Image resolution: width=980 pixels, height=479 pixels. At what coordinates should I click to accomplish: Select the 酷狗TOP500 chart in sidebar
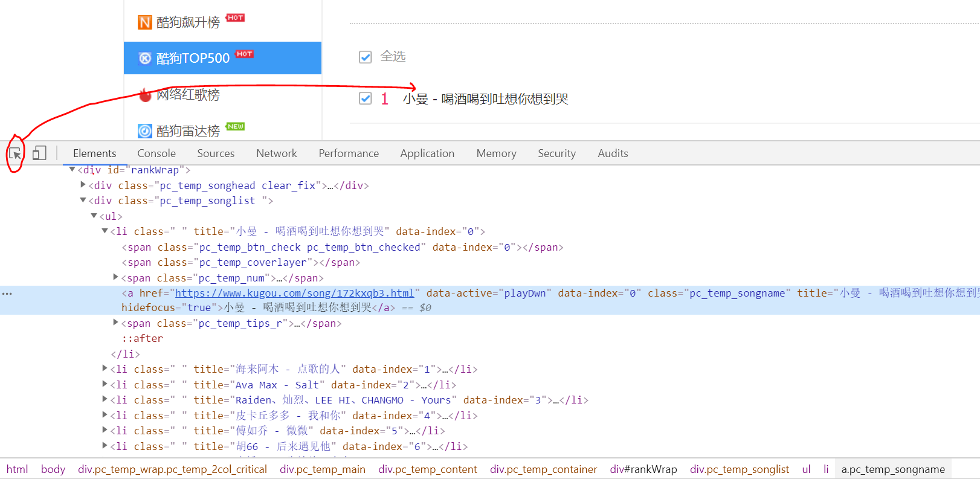tap(222, 58)
